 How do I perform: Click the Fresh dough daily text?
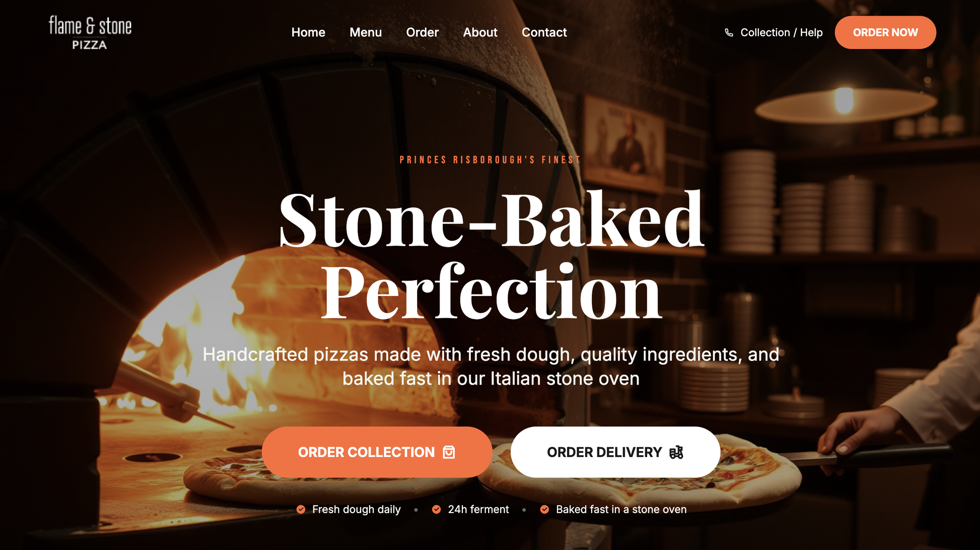[356, 509]
